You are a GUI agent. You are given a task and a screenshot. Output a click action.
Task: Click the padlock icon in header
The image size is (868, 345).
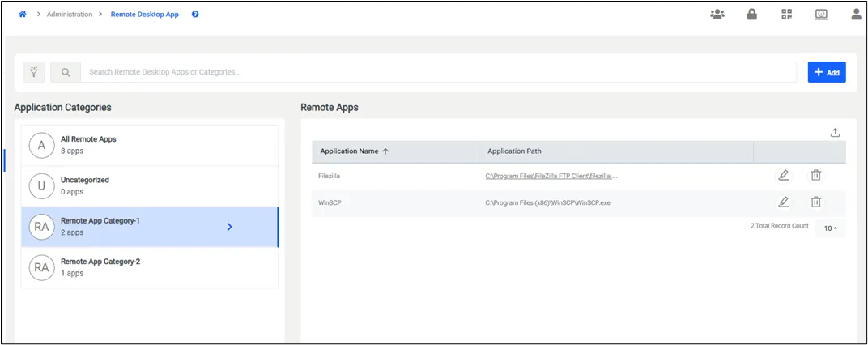751,15
